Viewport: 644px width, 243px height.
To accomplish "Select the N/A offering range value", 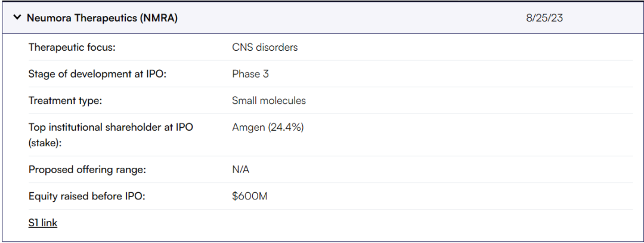I will point(241,170).
